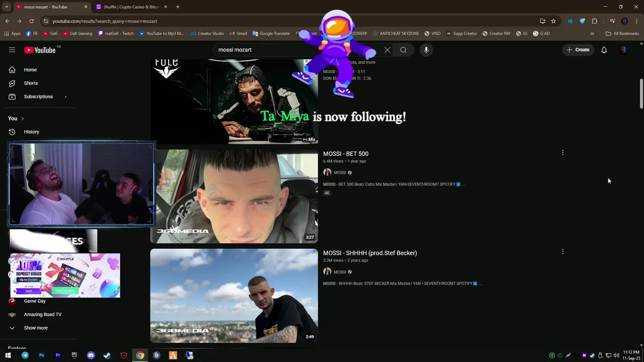
Task: Click the address bar URL
Action: tap(105, 21)
